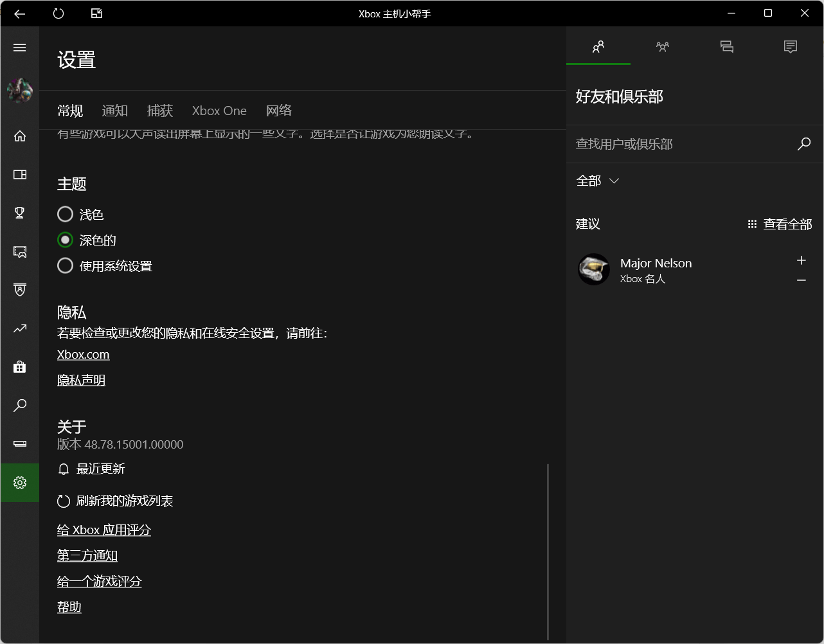Open My Games sidebar icon
This screenshot has width=824, height=644.
pos(20,174)
